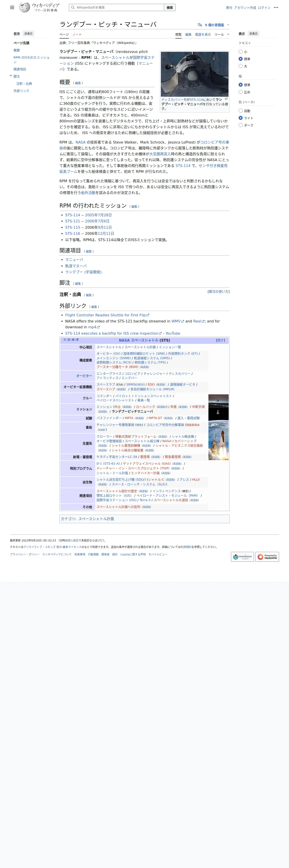Click the language translation icon

[200, 25]
